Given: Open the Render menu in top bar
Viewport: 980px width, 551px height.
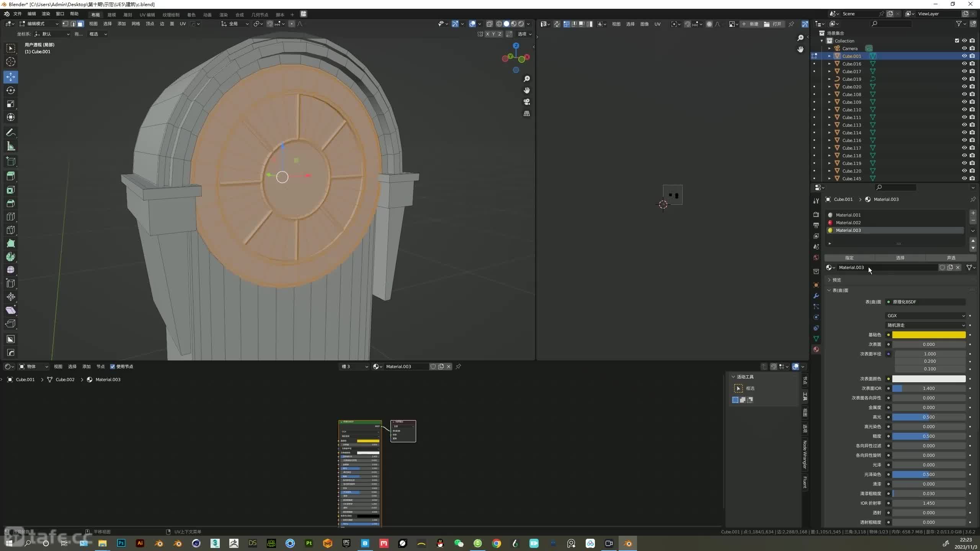Looking at the screenshot, I should (x=46, y=14).
